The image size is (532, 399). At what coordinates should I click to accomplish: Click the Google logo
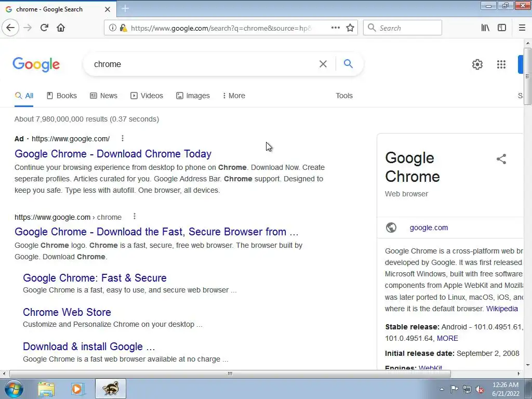(36, 64)
